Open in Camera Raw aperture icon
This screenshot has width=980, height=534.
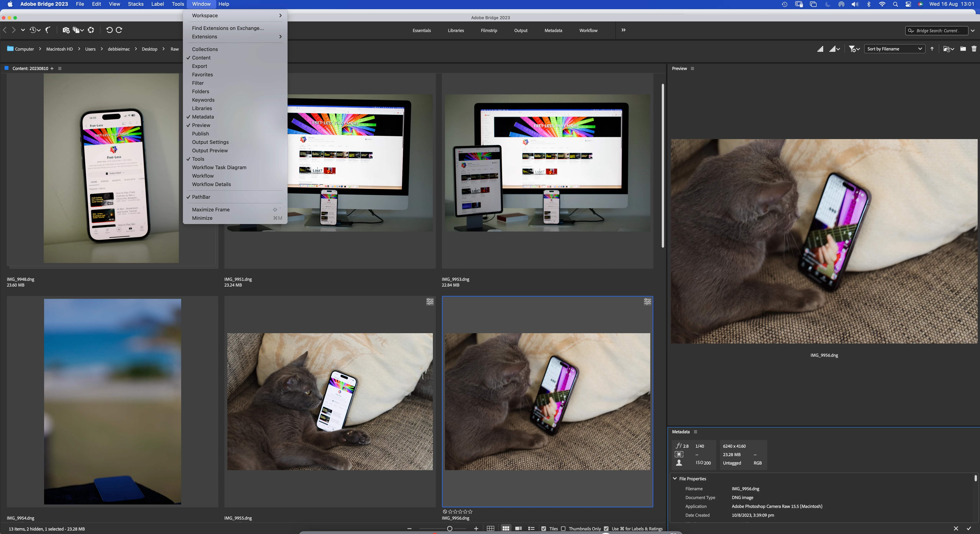[x=91, y=30]
